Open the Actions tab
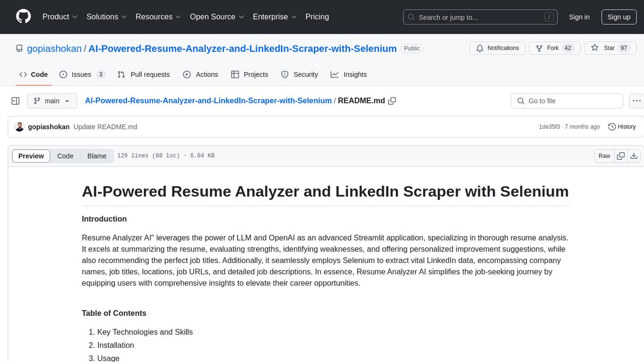 200,74
